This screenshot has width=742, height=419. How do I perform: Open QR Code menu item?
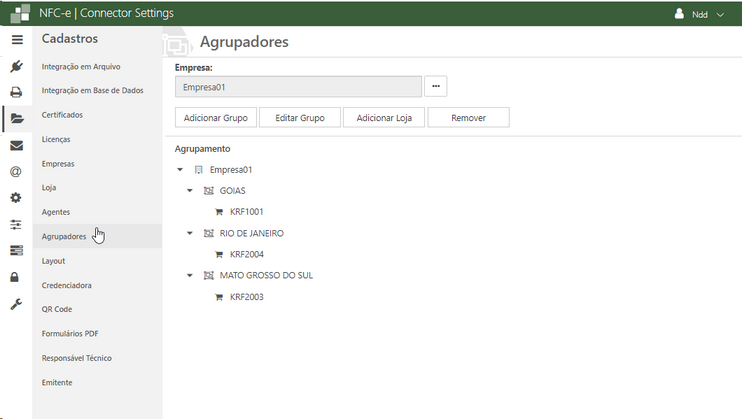[57, 309]
